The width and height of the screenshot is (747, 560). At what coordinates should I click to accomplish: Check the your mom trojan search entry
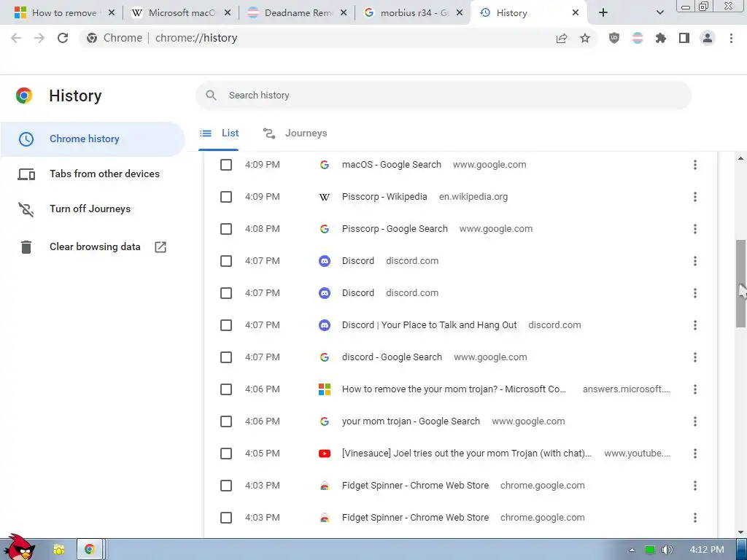point(226,421)
